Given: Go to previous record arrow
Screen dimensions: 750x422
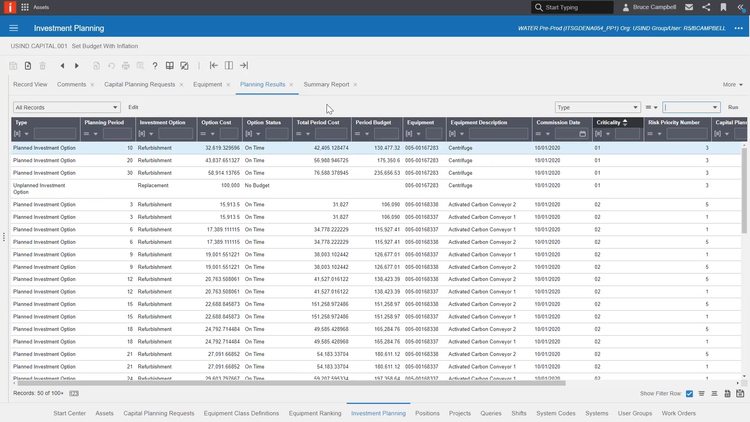Looking at the screenshot, I should coord(62,66).
